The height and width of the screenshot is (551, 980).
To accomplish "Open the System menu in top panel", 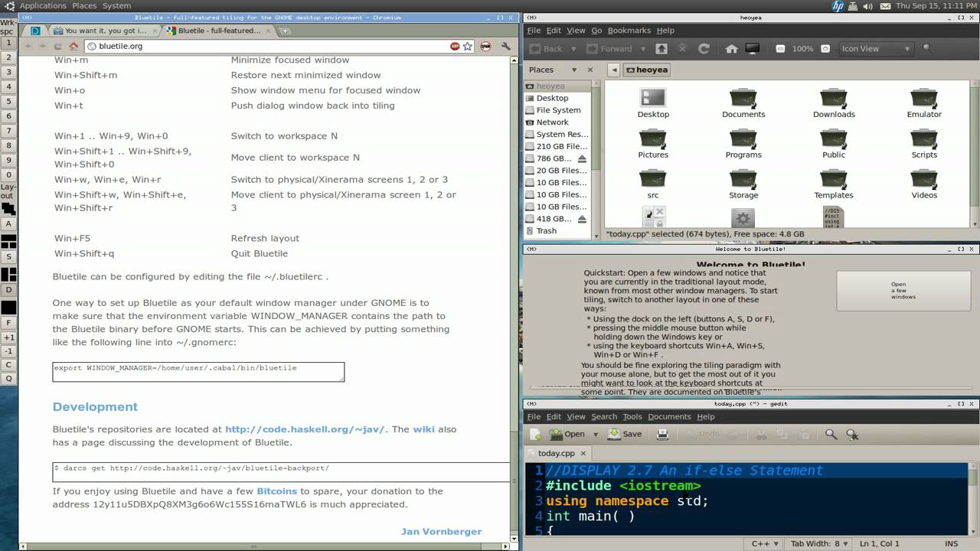I will (116, 6).
